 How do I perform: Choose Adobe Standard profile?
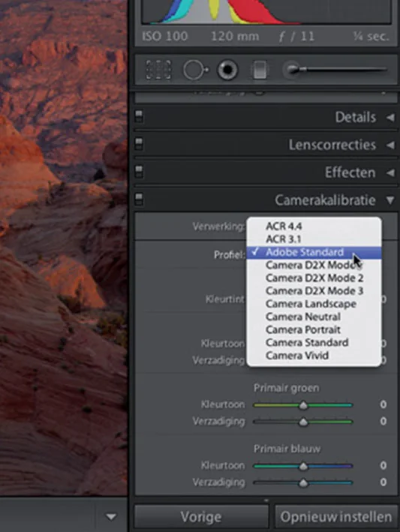tap(314, 252)
